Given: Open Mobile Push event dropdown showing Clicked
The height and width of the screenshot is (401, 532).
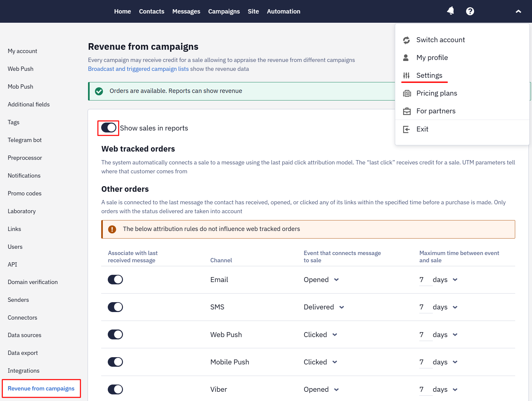Looking at the screenshot, I should pos(320,362).
